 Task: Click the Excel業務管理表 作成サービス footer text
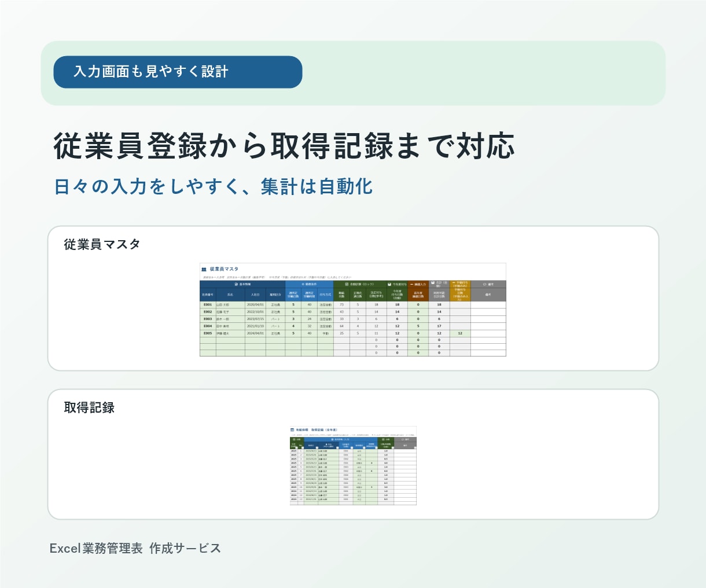[135, 548]
